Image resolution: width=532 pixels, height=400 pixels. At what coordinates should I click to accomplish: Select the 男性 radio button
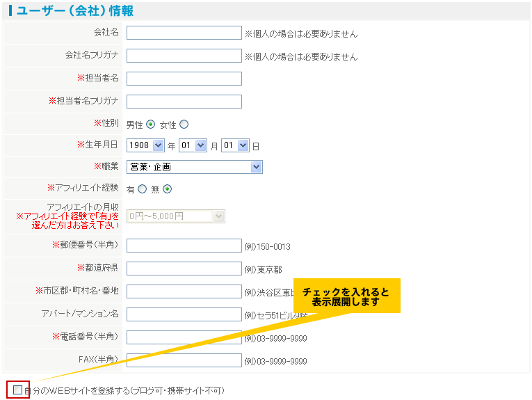click(x=151, y=125)
